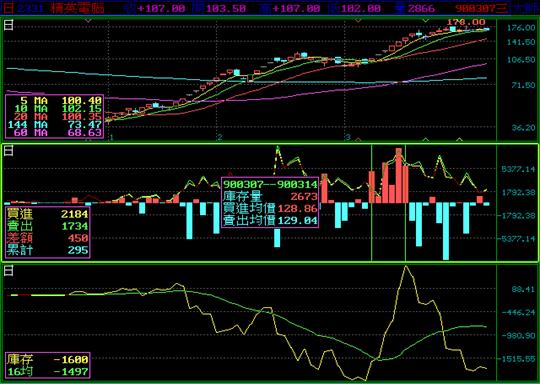Click the 日 period icon in inventory line panel

coord(9,271)
